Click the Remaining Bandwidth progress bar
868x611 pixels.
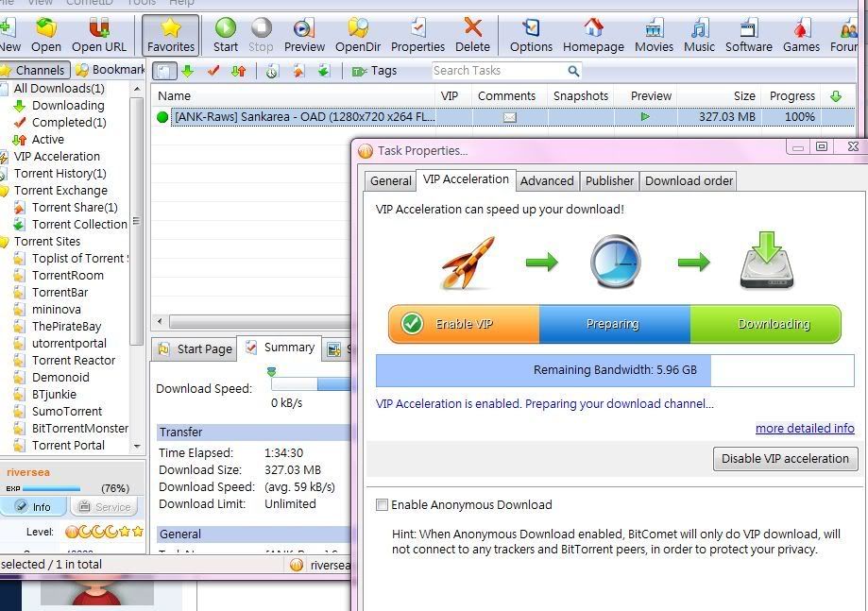click(614, 370)
